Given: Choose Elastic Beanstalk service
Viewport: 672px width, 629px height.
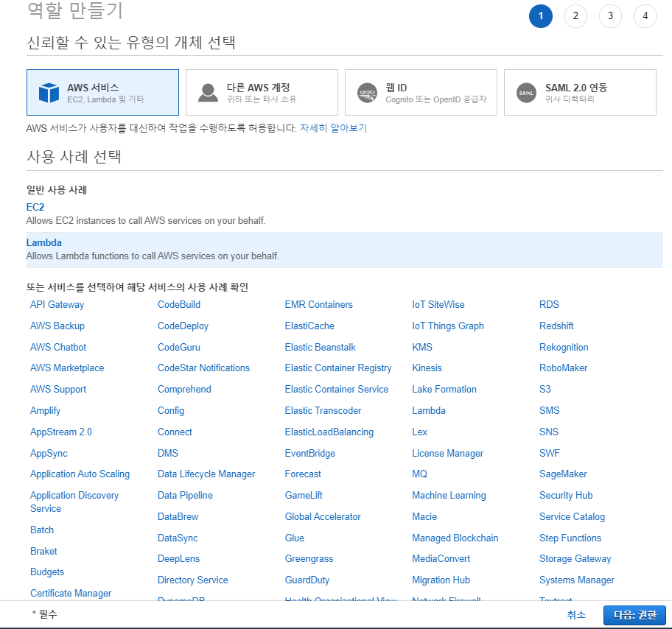Looking at the screenshot, I should tap(320, 347).
